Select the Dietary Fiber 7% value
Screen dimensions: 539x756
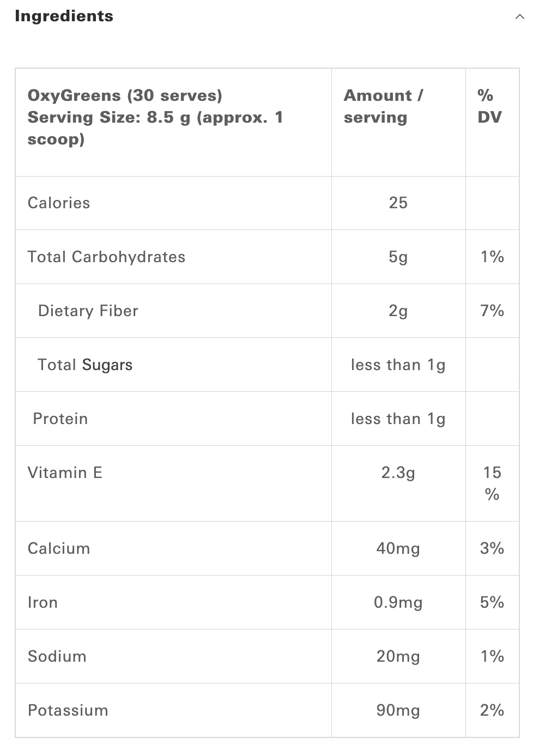point(492,311)
